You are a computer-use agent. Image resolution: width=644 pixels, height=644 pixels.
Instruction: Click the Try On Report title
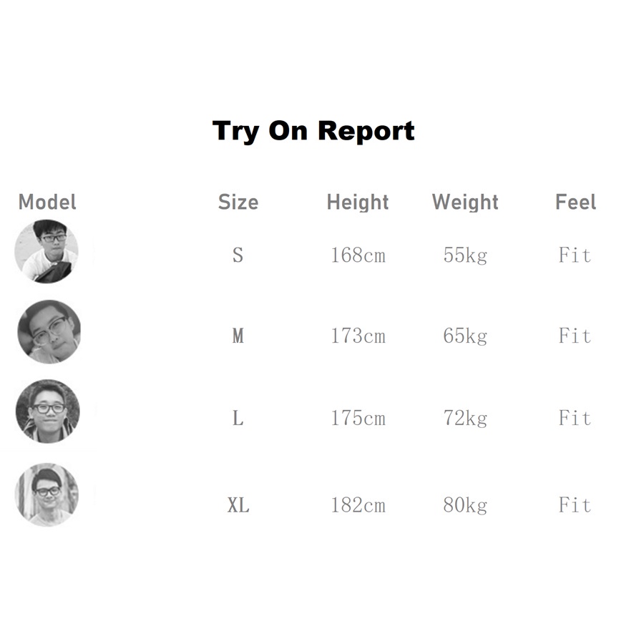(313, 132)
